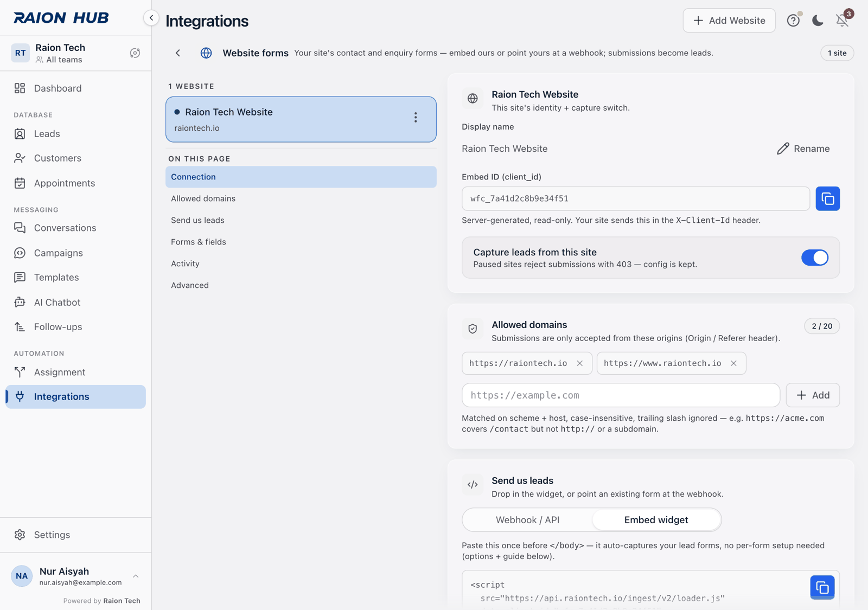Jump to the Activity section

(301, 264)
